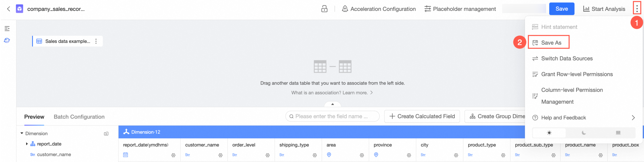This screenshot has height=162, width=644.
Task: Click the lock icon in the header
Action: tap(324, 9)
